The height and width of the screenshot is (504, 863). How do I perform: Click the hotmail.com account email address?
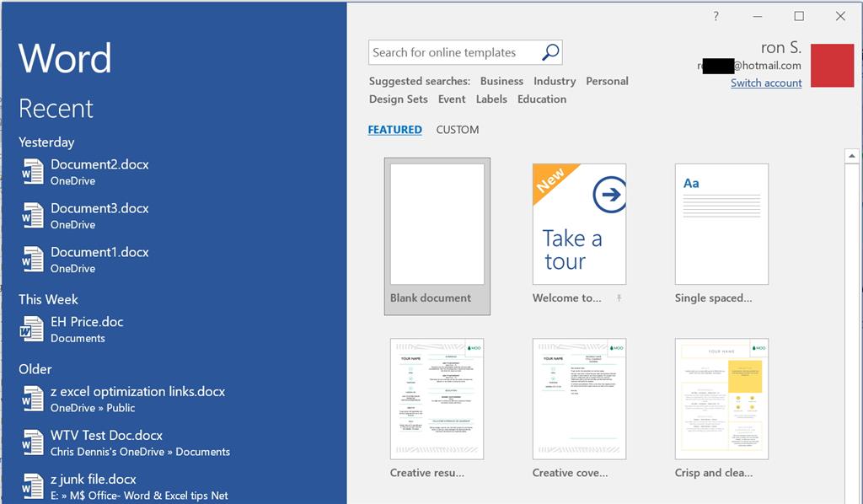point(749,66)
